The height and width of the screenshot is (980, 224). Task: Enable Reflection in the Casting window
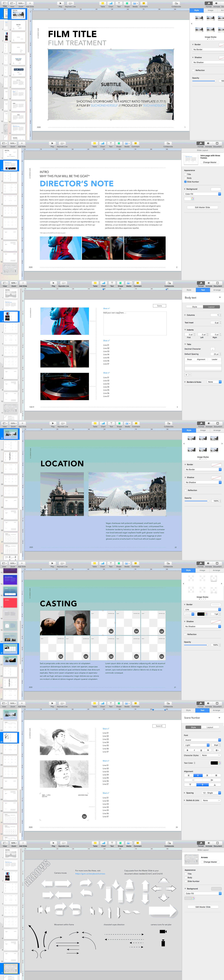pos(185,634)
